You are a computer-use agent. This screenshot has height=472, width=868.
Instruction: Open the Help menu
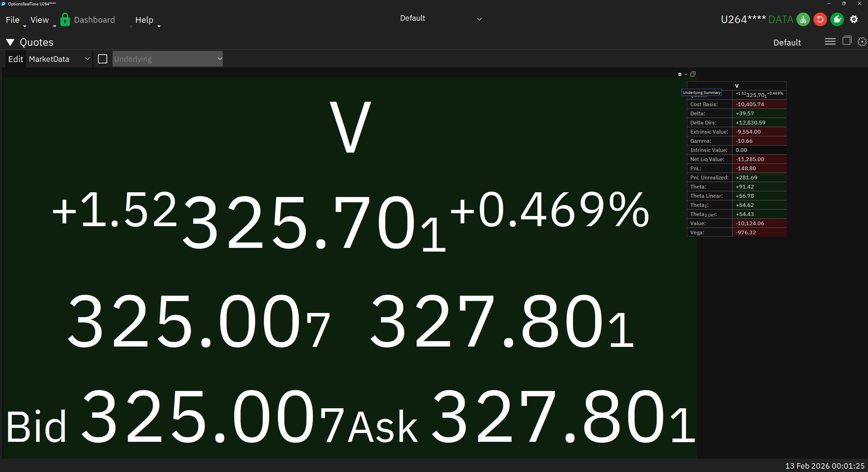click(x=144, y=20)
